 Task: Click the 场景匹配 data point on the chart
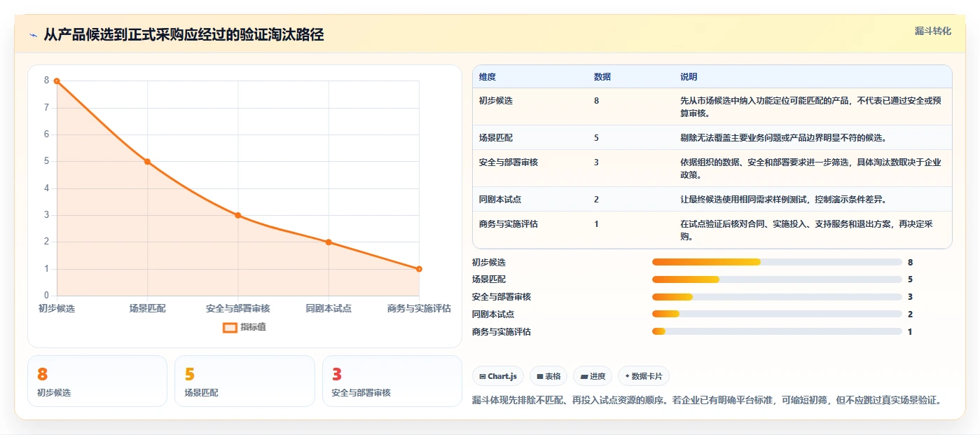147,162
